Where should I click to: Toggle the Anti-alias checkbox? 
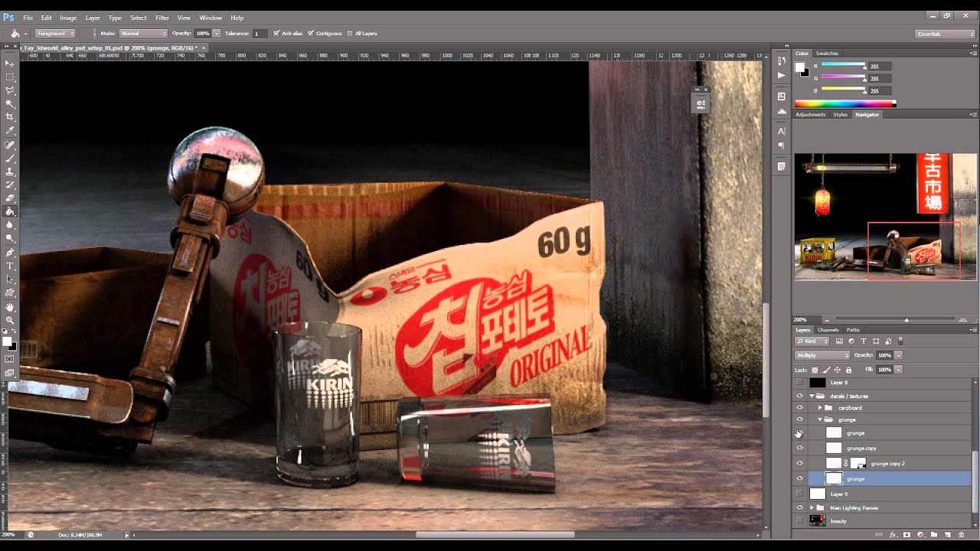coord(276,34)
